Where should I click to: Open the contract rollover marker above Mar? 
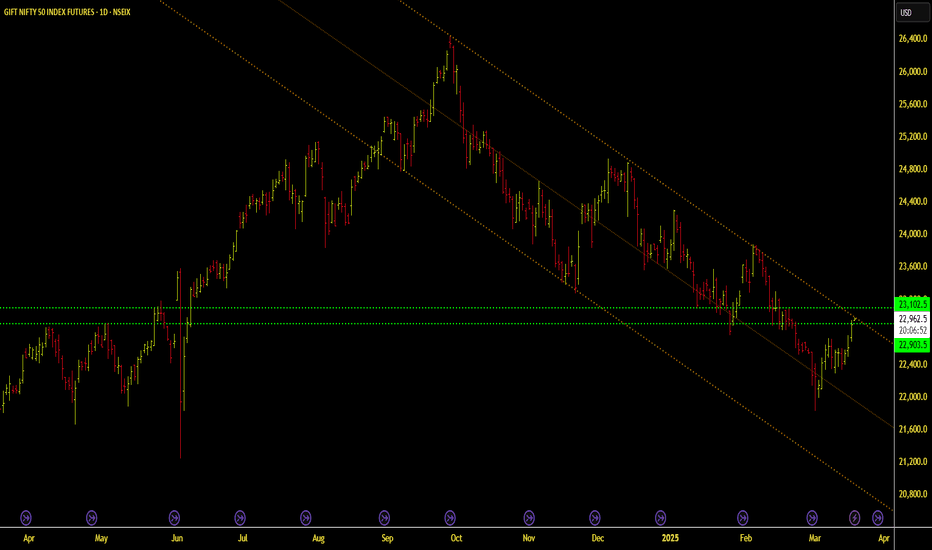[x=812, y=518]
